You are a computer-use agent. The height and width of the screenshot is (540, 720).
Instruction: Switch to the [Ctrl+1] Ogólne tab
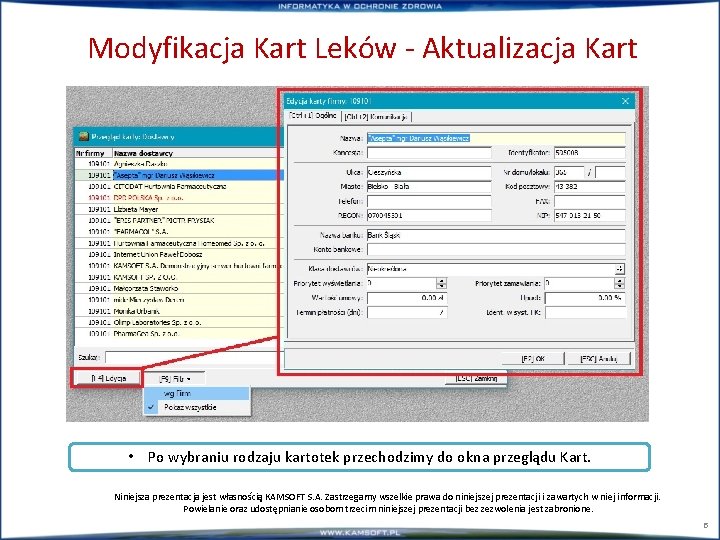(314, 116)
